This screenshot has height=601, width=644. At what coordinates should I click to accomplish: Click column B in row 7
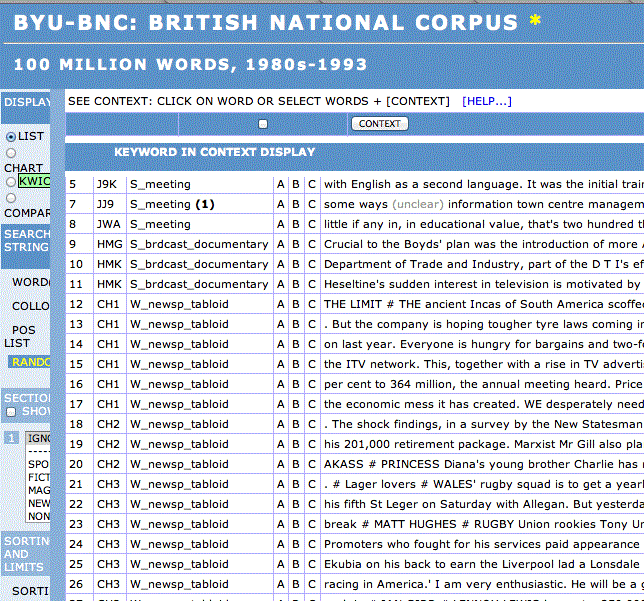pyautogui.click(x=296, y=205)
